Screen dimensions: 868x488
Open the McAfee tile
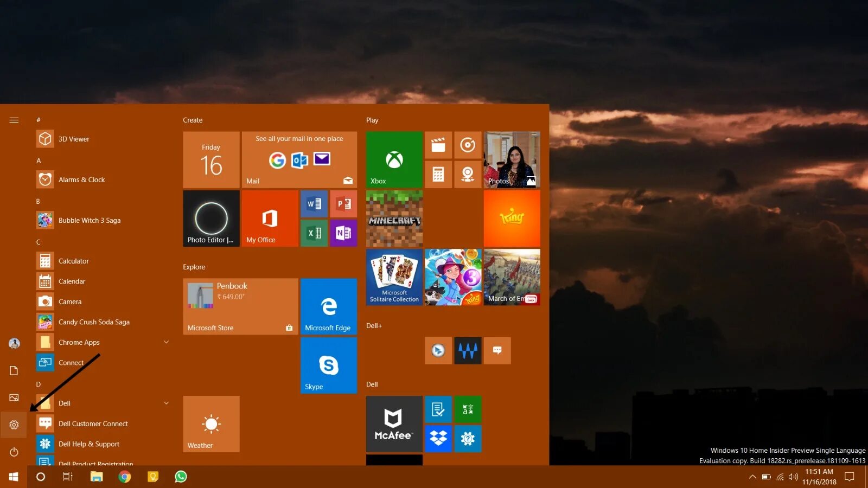click(394, 424)
